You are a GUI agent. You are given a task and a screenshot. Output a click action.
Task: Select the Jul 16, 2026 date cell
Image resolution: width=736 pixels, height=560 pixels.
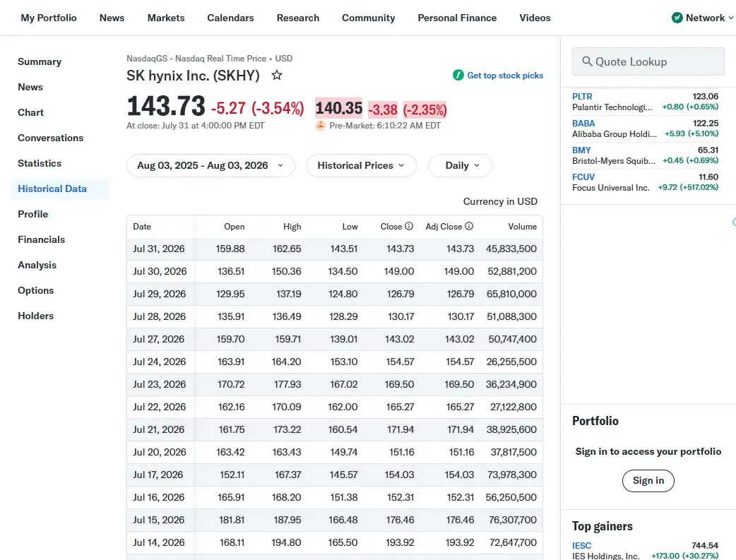click(x=159, y=497)
